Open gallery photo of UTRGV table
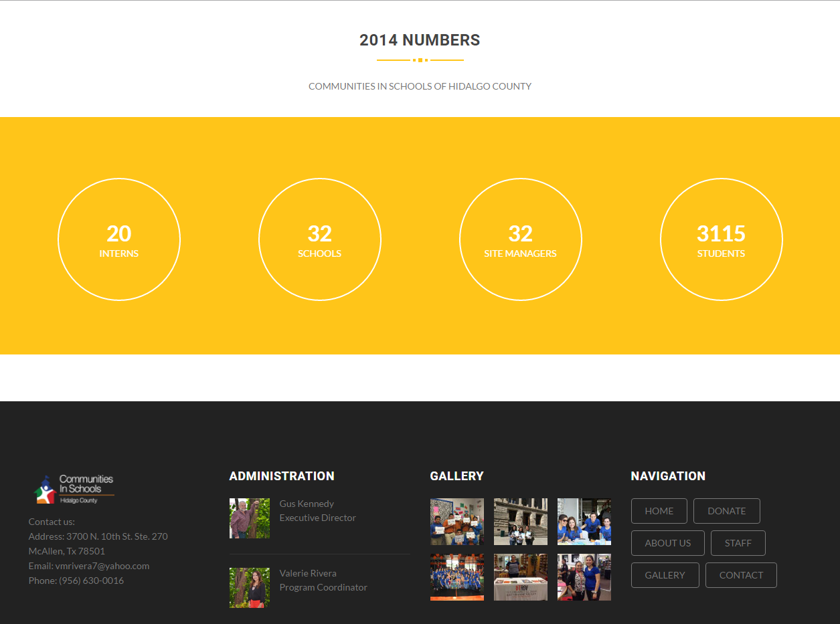840x624 pixels. click(520, 577)
